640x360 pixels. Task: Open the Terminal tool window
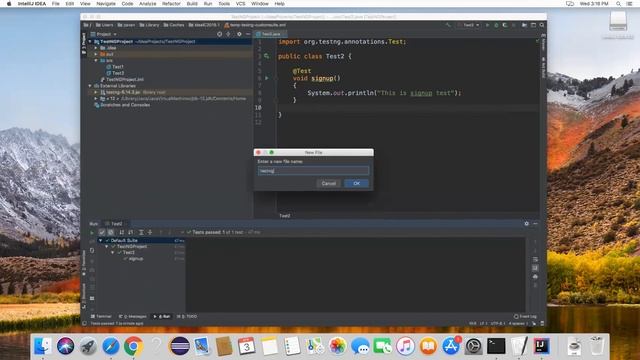pos(101,316)
